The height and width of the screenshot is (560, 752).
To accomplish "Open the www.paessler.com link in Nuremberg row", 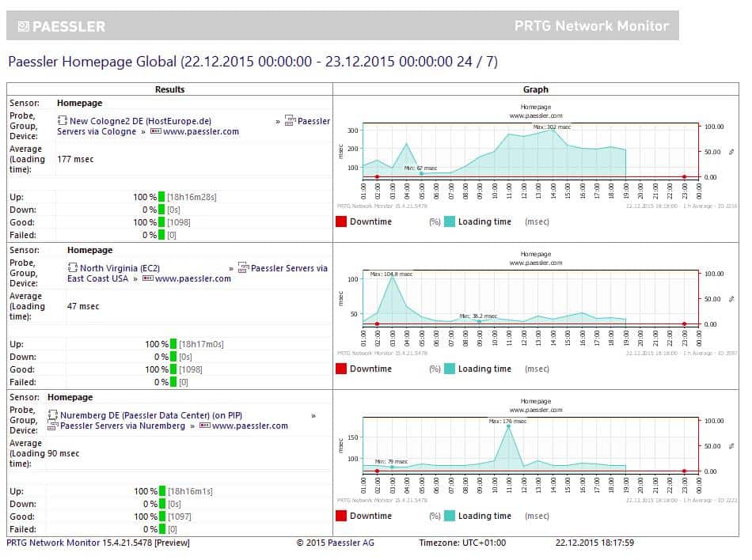I will coord(250,426).
